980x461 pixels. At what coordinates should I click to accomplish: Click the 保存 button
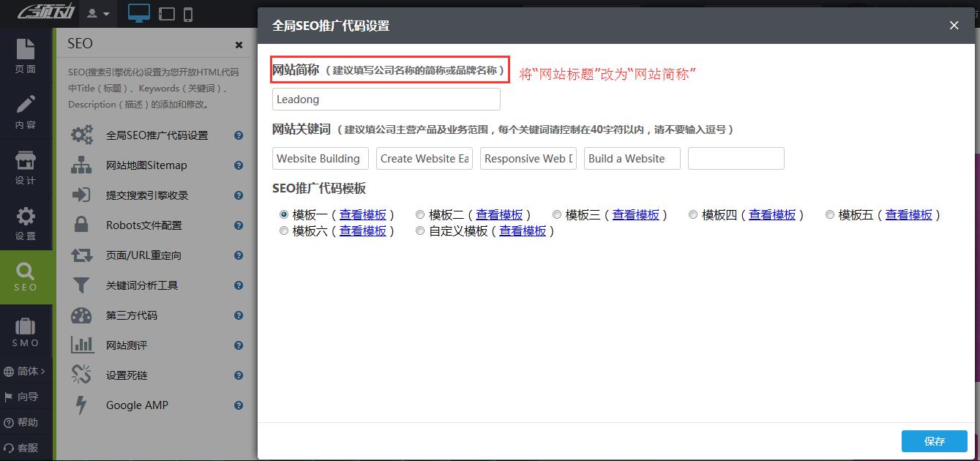[935, 441]
